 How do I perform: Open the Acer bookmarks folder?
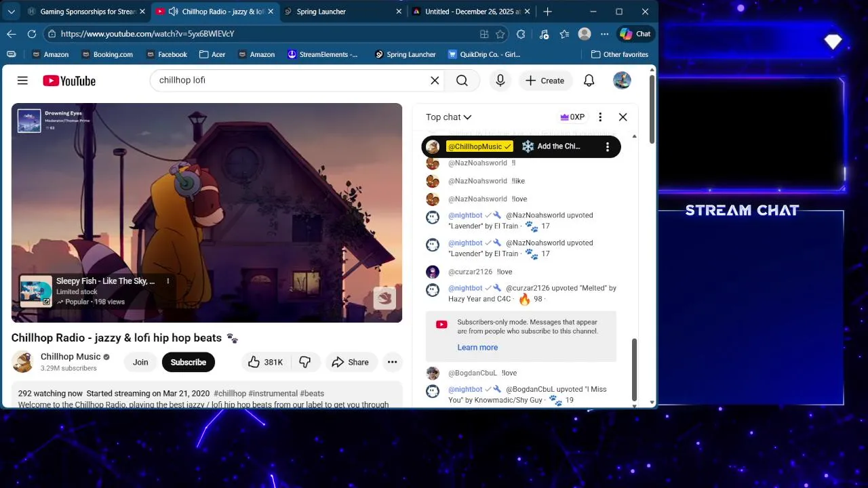click(212, 54)
